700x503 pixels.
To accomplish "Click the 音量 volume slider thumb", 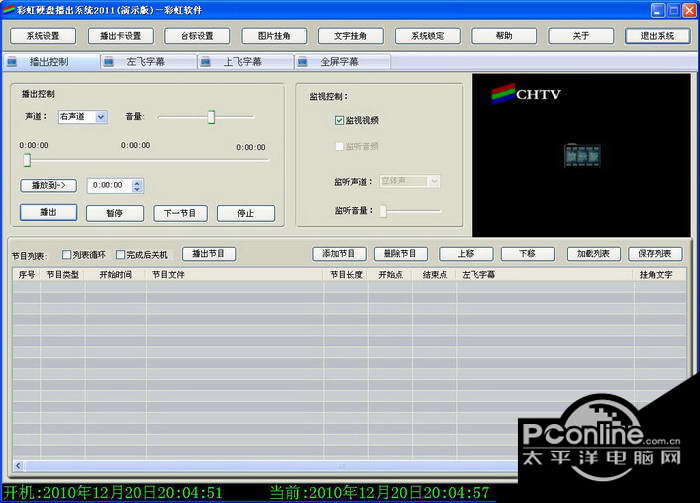I will coord(211,117).
